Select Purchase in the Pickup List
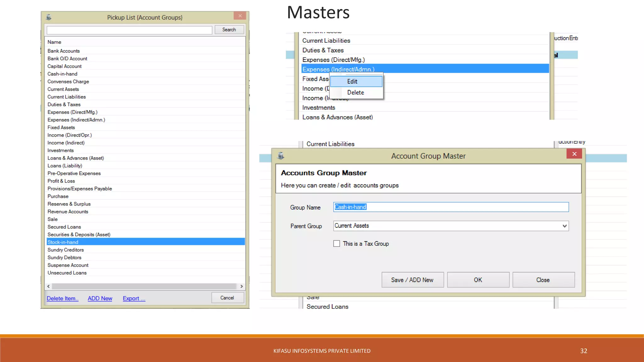This screenshot has width=644, height=362. coord(146,196)
